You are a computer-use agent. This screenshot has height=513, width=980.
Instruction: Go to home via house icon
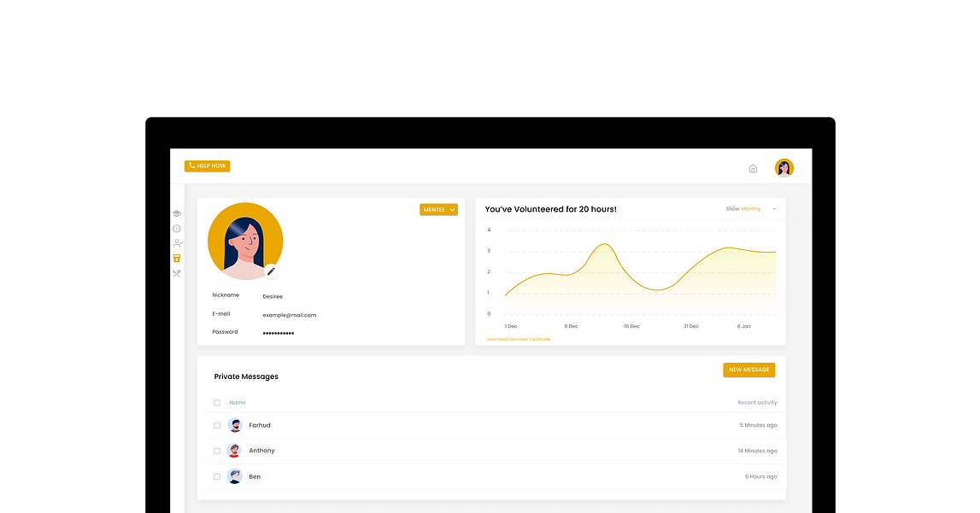tap(753, 168)
